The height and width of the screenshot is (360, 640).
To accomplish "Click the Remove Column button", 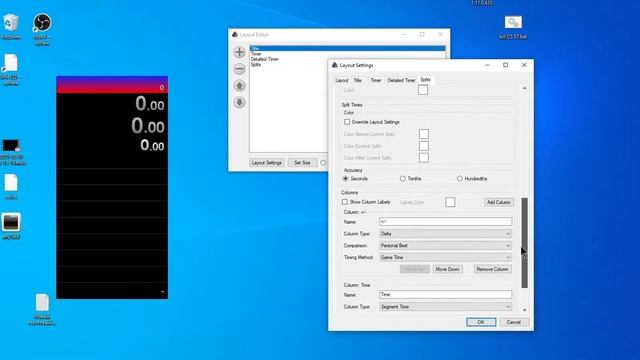I will click(x=492, y=269).
